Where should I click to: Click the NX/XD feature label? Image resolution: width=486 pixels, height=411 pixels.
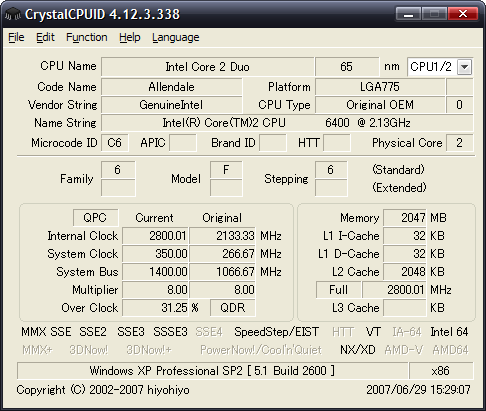[x=358, y=350]
